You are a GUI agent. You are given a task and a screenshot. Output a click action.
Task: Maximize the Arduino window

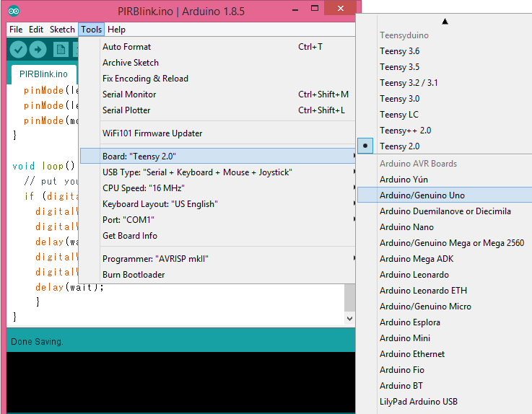315,9
